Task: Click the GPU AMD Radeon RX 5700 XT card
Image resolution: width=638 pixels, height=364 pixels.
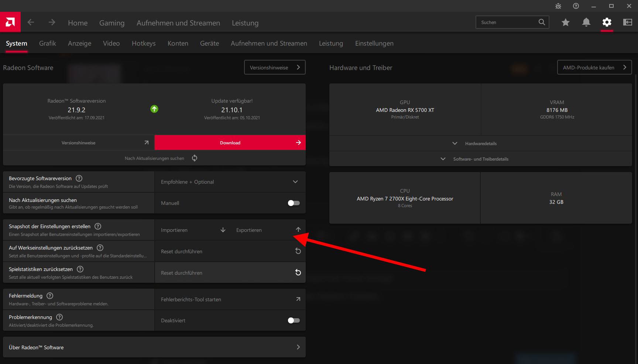Action: [405, 109]
